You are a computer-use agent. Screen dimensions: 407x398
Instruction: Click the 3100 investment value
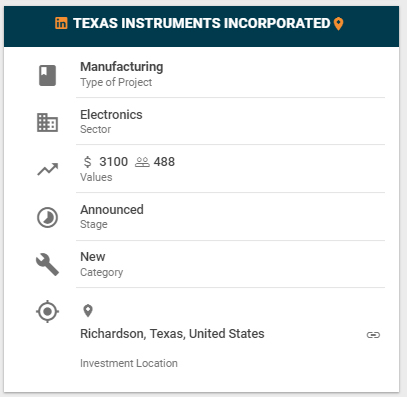click(x=114, y=162)
